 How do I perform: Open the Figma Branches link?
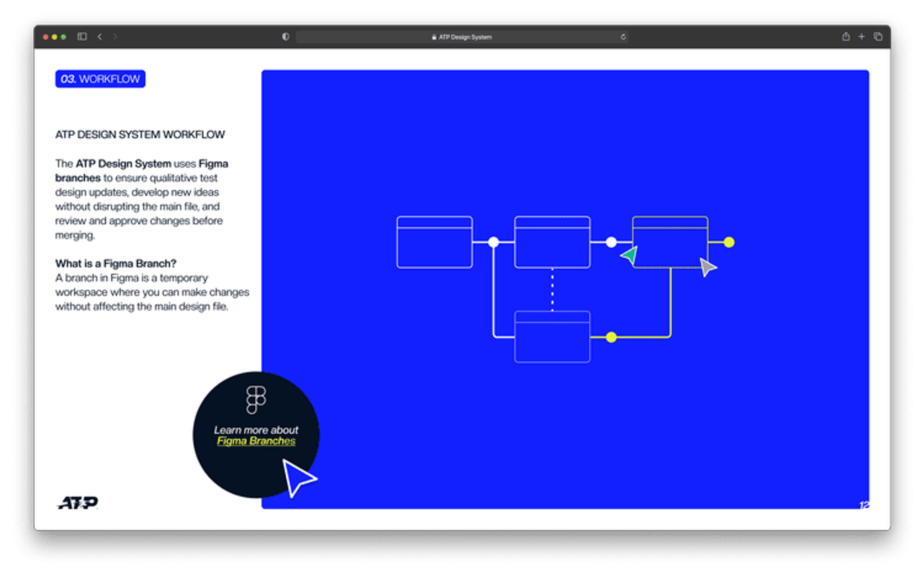coord(256,441)
